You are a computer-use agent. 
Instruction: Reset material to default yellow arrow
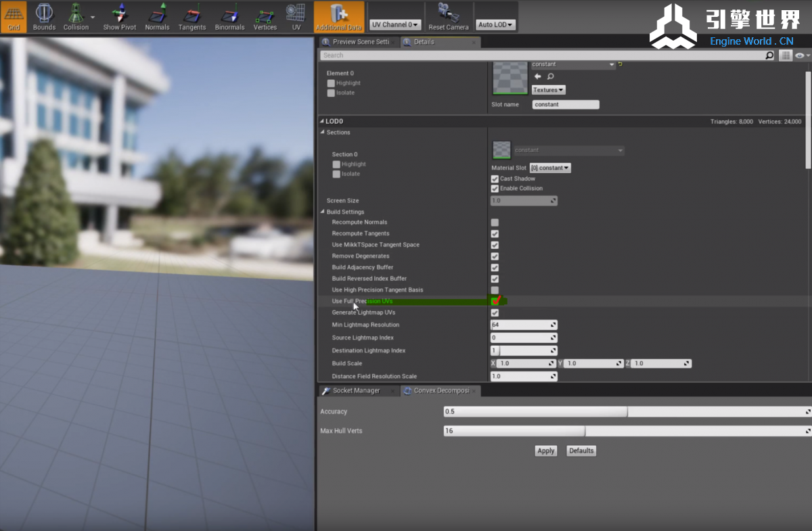pyautogui.click(x=621, y=64)
